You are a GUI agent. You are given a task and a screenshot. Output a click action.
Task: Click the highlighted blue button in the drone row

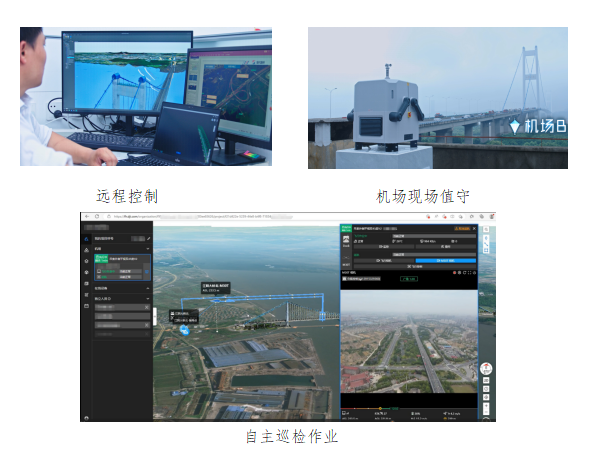[446, 261]
